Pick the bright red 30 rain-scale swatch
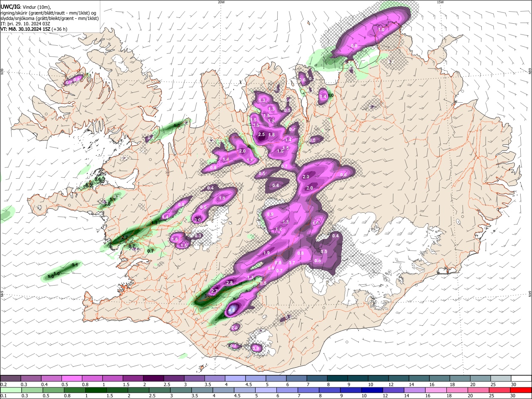 (x=521, y=390)
